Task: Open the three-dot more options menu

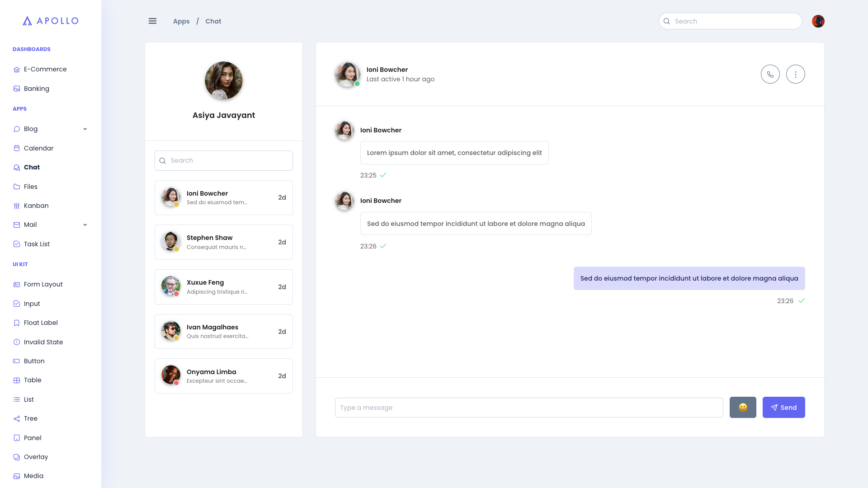Action: pos(795,74)
